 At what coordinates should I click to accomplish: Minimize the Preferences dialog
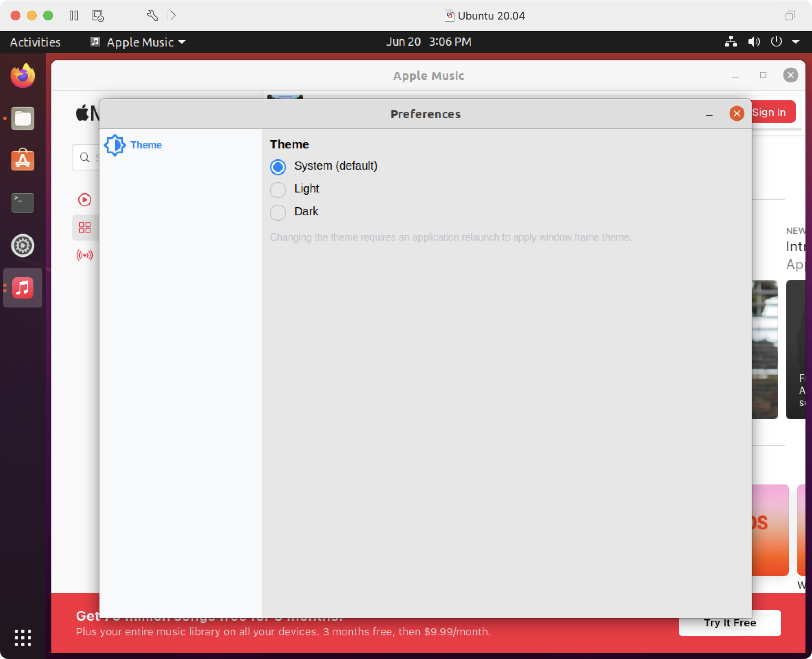pos(709,114)
